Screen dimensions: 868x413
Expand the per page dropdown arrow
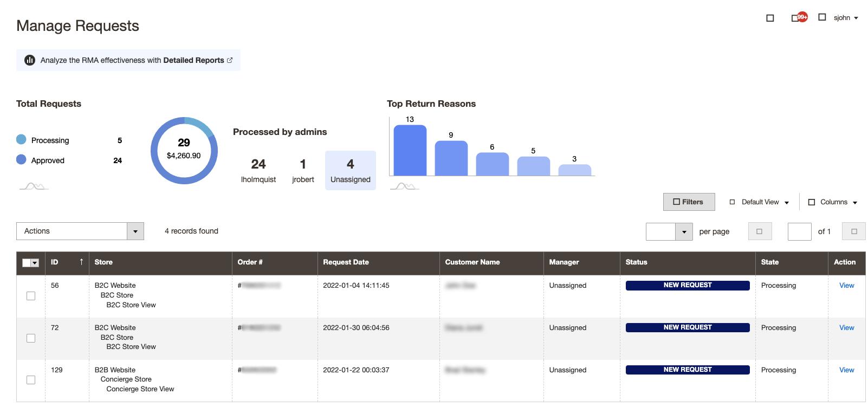684,231
